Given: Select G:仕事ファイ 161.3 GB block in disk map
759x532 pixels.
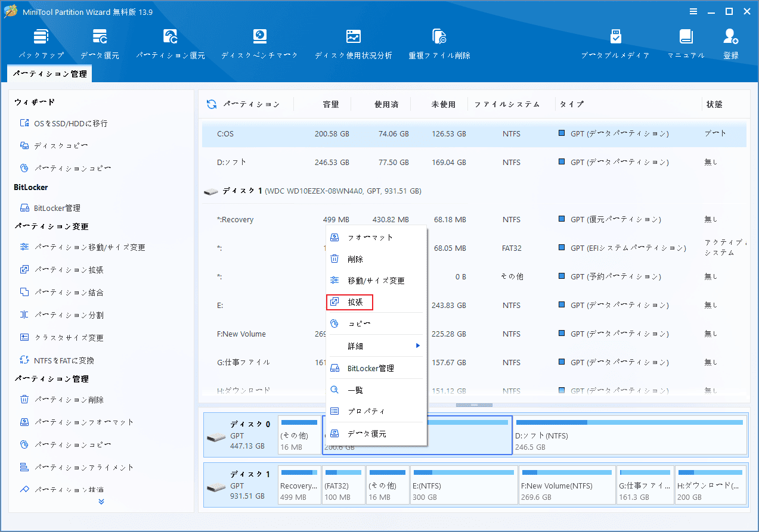Looking at the screenshot, I should pos(645,485).
